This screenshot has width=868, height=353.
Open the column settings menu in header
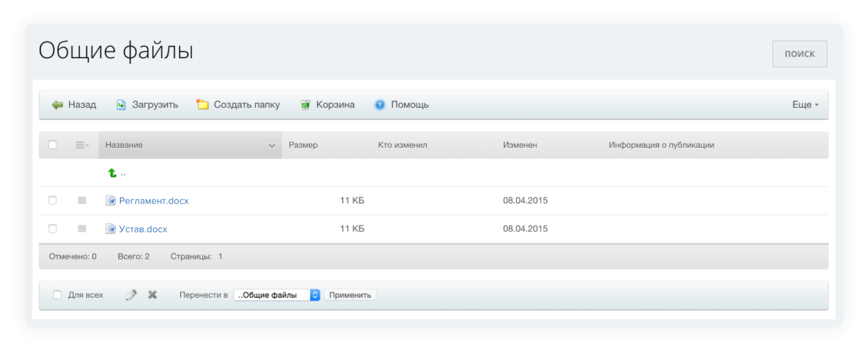click(82, 145)
